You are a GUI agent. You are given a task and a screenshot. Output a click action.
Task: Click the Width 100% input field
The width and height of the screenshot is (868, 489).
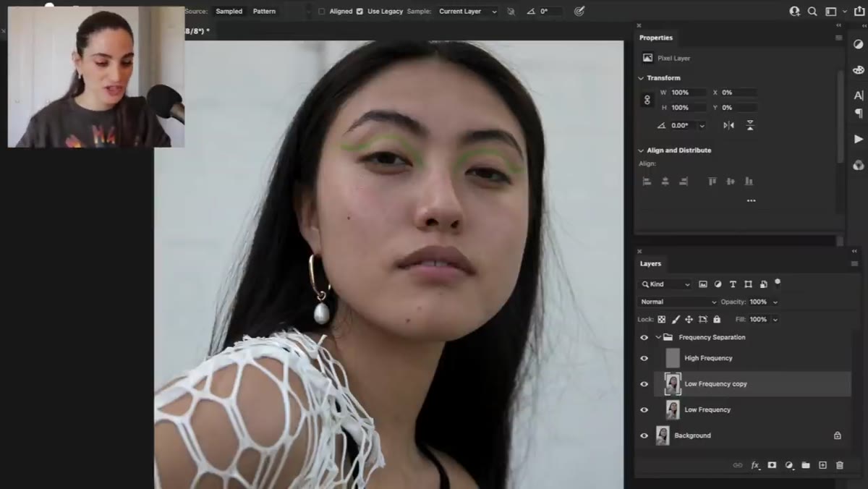pyautogui.click(x=687, y=93)
